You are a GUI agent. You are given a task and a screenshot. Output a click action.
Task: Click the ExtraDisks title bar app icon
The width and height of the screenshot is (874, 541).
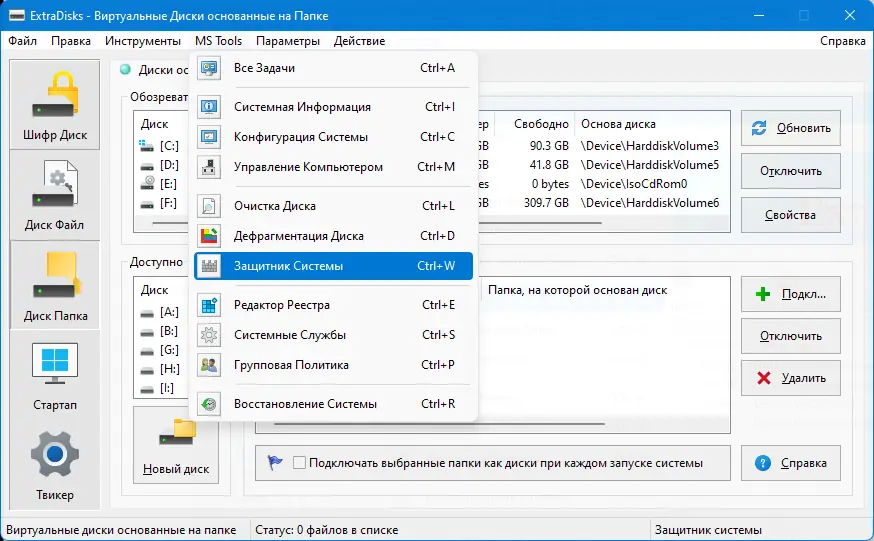point(17,15)
